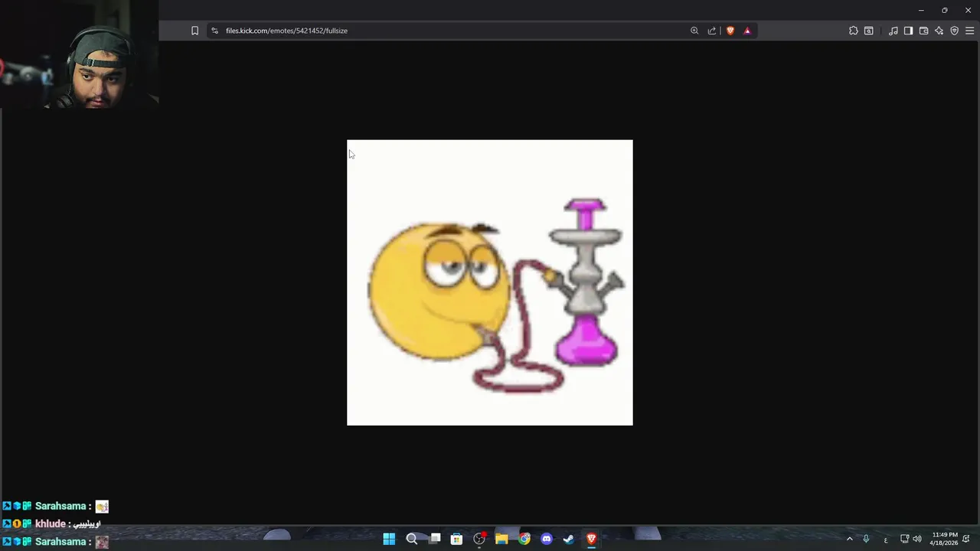Click the tab search icon in toolbar

pyautogui.click(x=869, y=31)
